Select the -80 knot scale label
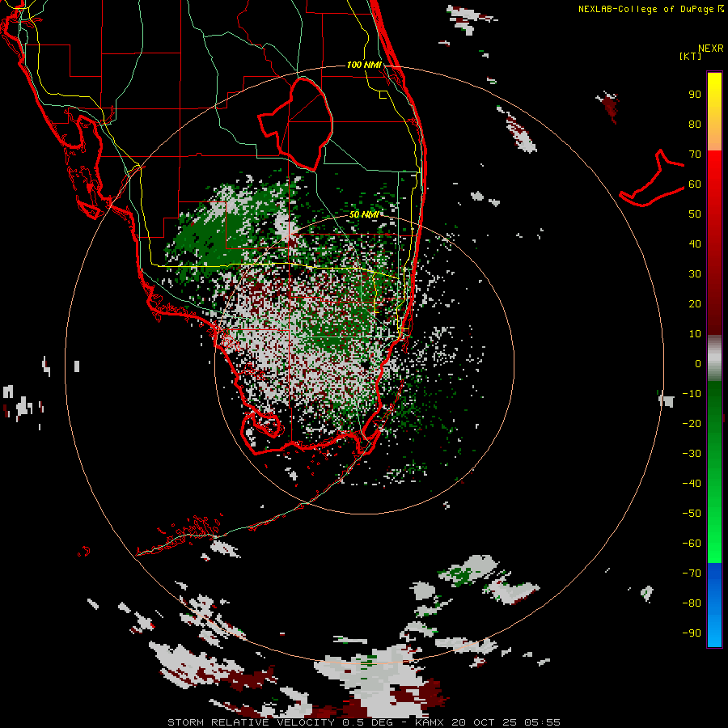Image resolution: width=728 pixels, height=728 pixels. (x=692, y=603)
